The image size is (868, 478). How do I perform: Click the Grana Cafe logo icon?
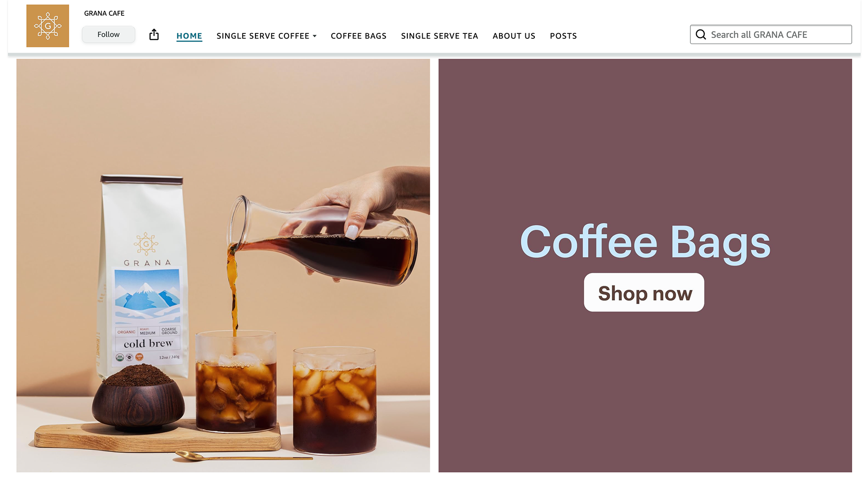[47, 26]
